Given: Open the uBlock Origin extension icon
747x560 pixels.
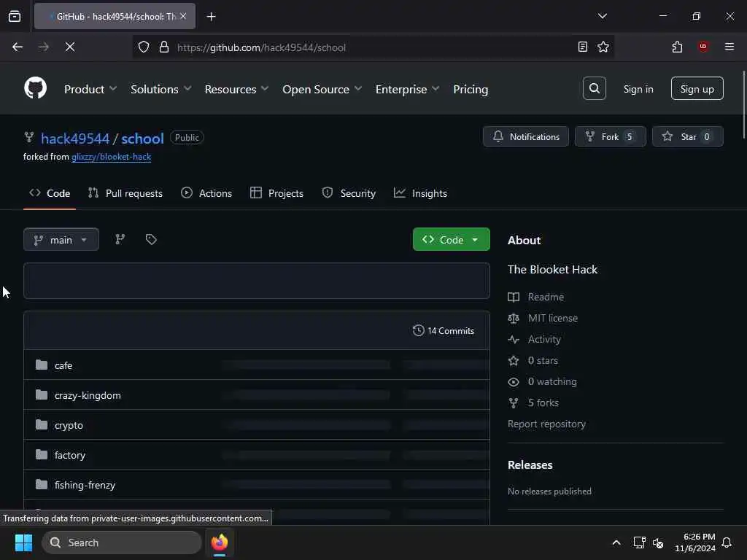Looking at the screenshot, I should 703,47.
